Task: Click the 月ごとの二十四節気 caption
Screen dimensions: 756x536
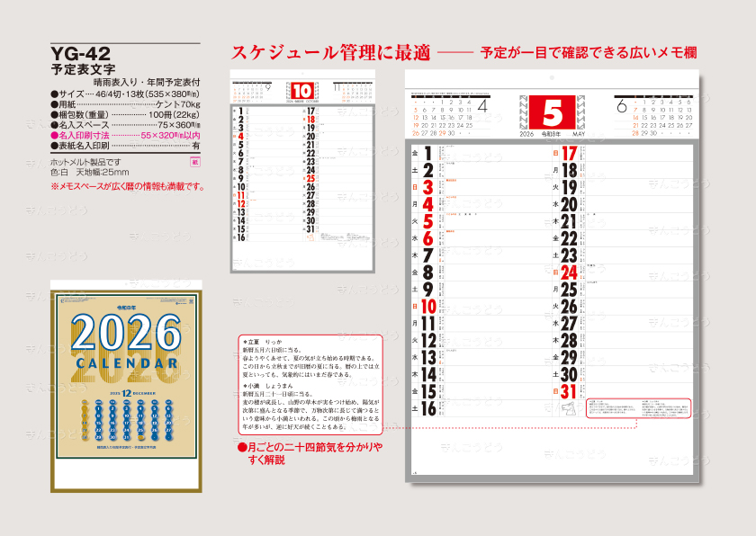Action: 310,453
